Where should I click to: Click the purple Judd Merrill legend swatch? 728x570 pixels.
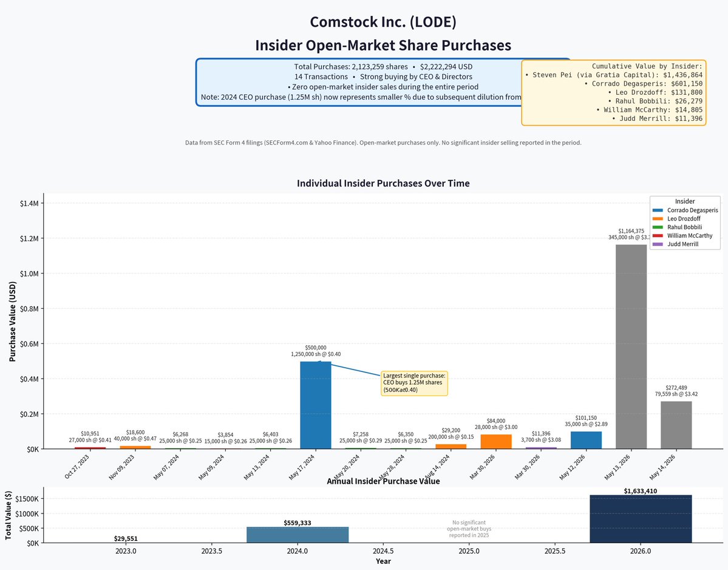click(x=658, y=244)
